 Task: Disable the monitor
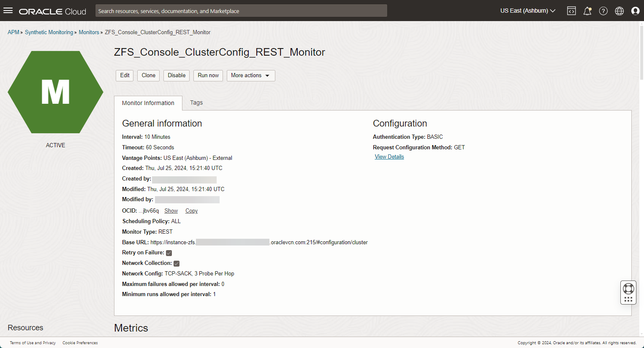point(176,76)
